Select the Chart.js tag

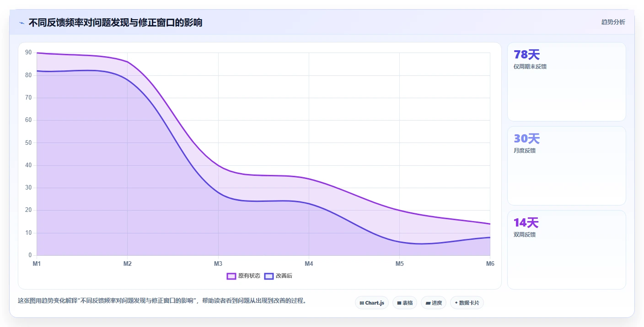coord(371,303)
